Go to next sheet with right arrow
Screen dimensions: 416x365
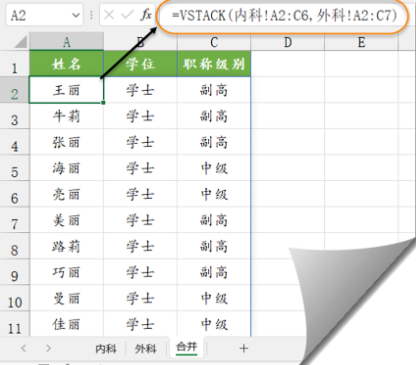click(x=49, y=348)
